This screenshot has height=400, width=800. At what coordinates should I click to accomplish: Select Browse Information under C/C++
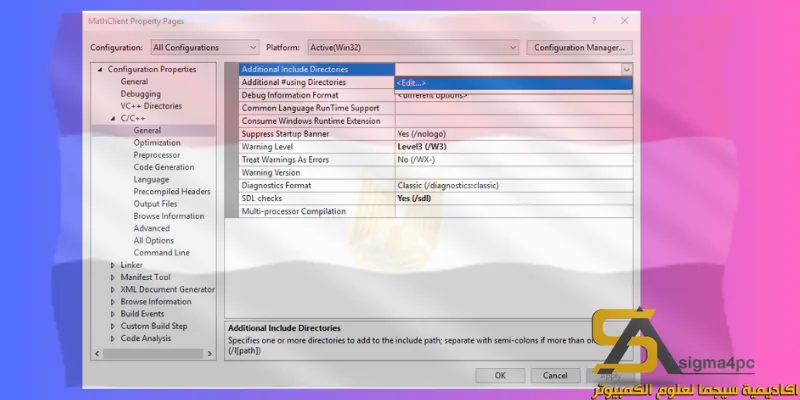click(169, 216)
